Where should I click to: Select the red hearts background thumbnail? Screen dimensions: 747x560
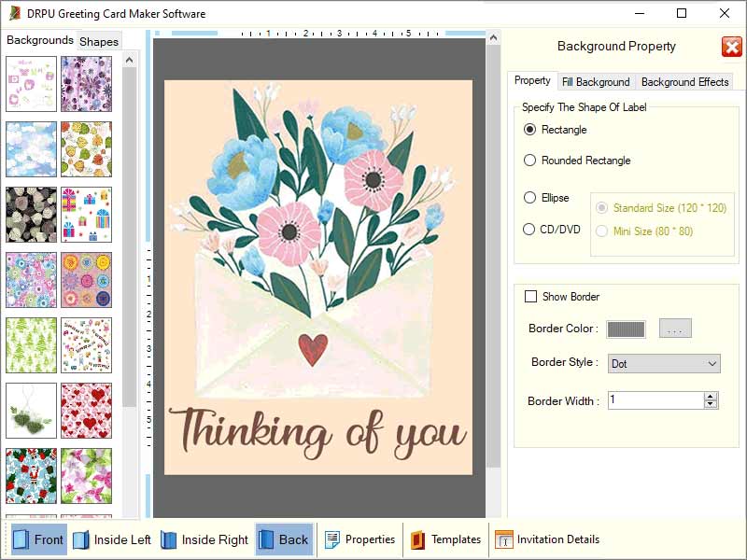pyautogui.click(x=87, y=411)
